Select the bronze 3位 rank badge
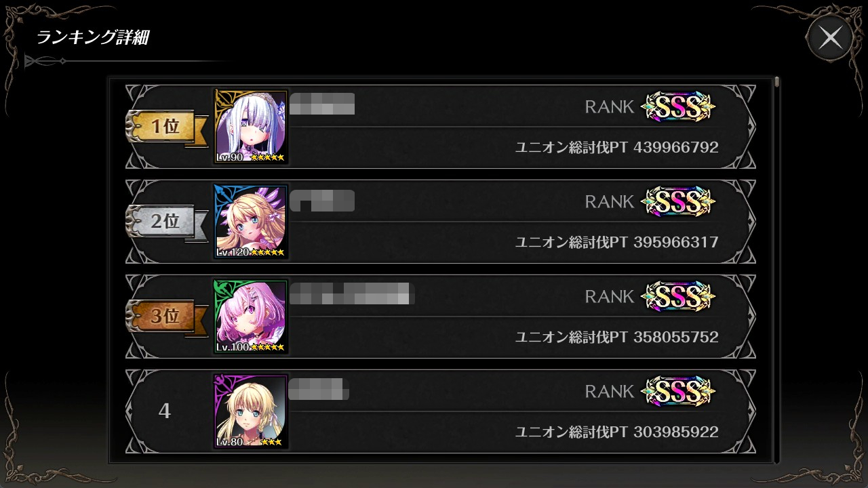This screenshot has height=488, width=868. click(166, 317)
